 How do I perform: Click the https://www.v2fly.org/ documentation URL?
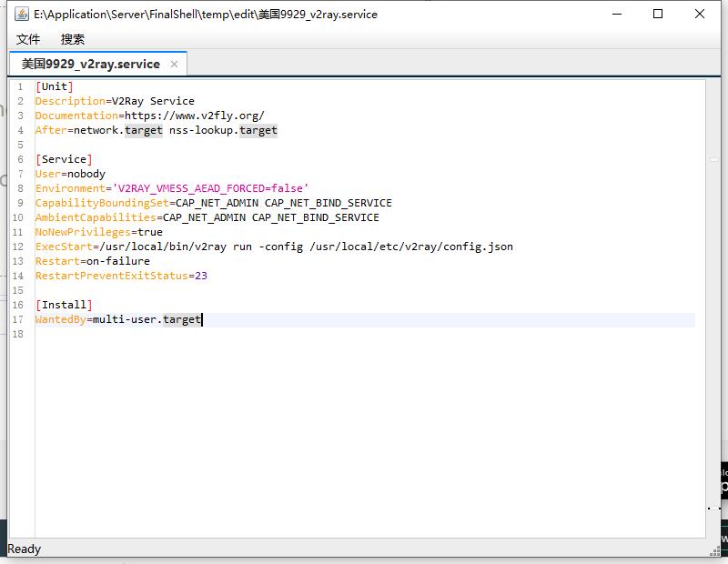click(x=194, y=116)
